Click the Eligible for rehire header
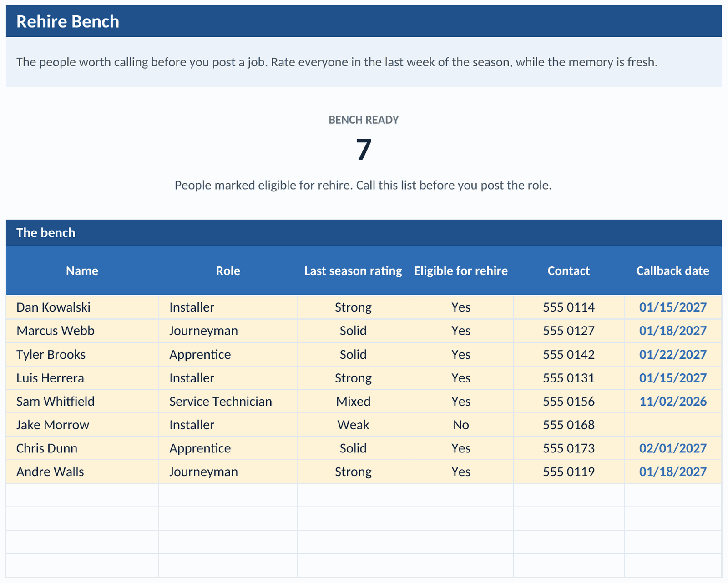 click(x=461, y=271)
